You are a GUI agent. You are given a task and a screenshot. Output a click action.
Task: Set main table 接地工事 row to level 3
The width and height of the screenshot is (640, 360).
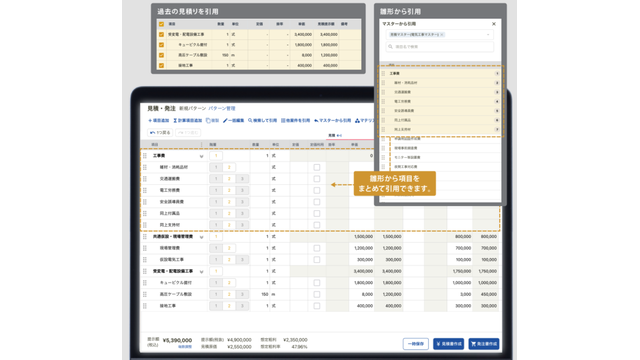242,306
